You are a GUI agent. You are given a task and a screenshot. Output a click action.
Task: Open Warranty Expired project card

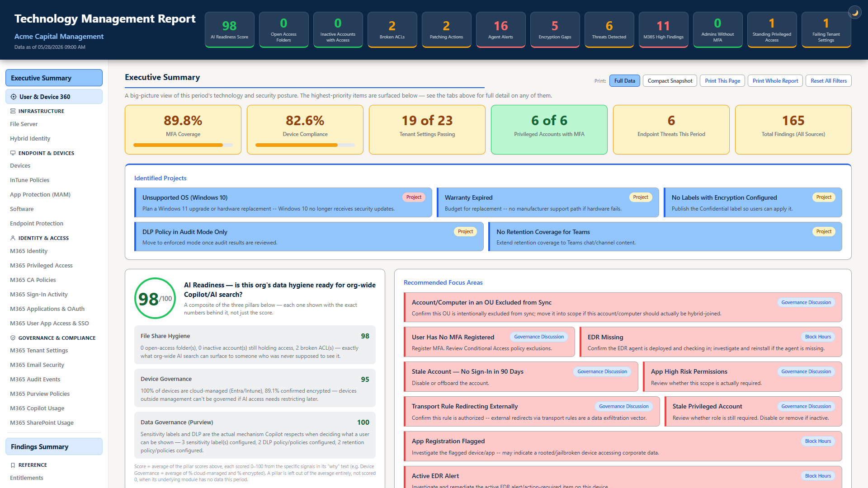point(547,202)
